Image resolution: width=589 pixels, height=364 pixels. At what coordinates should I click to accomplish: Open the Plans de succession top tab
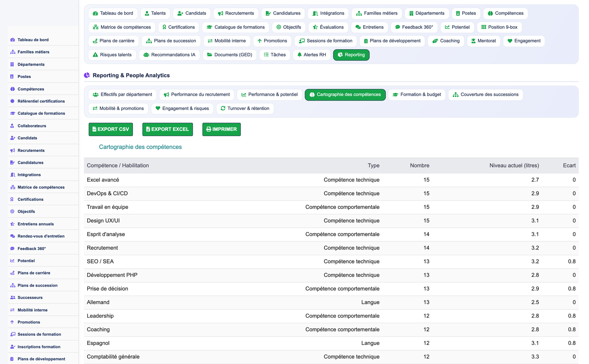[x=171, y=41]
